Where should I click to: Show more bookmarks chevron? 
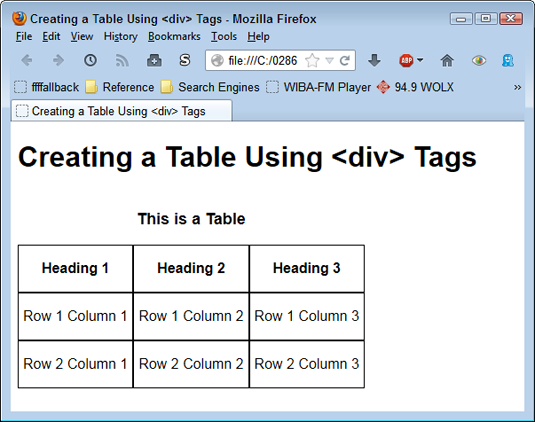pyautogui.click(x=517, y=88)
